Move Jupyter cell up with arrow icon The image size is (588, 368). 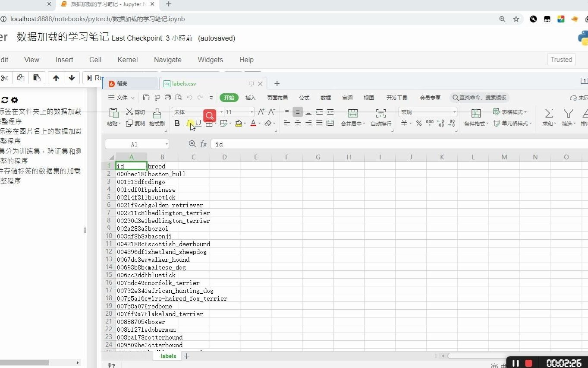click(x=56, y=78)
